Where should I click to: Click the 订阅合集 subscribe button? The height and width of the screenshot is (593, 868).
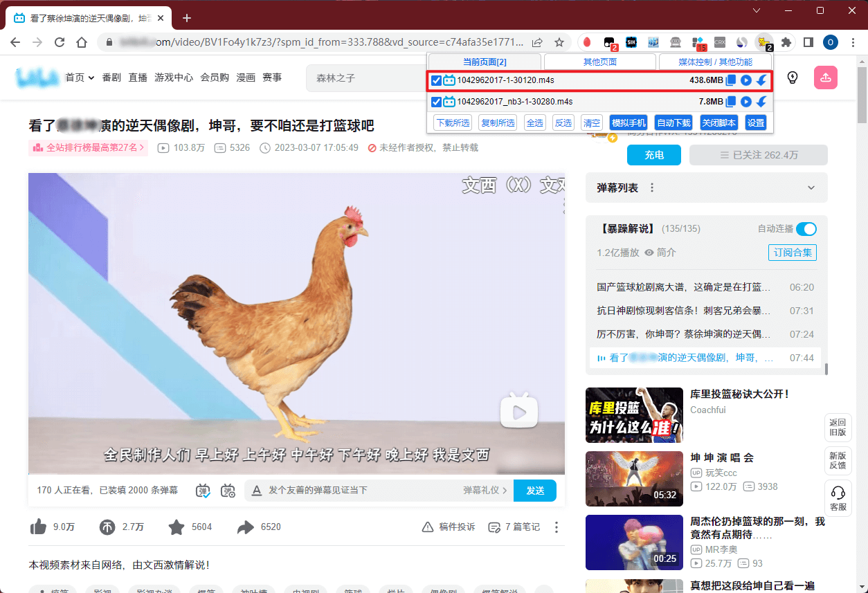[792, 253]
